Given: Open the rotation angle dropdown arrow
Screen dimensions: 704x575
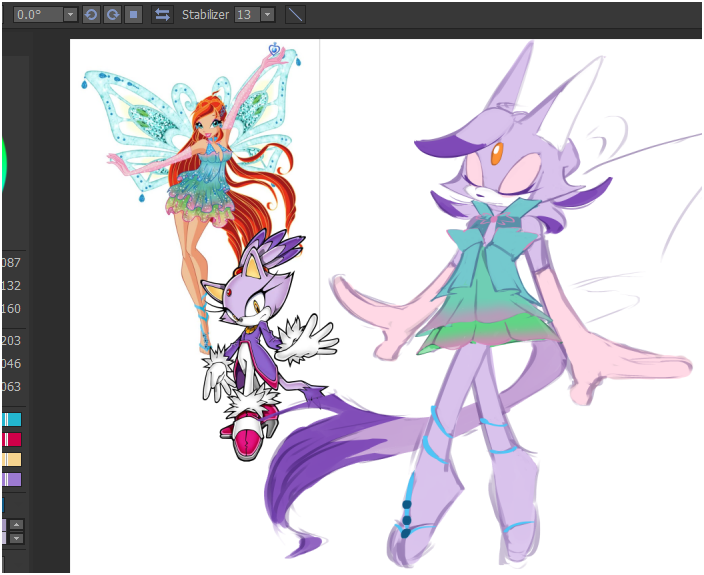Looking at the screenshot, I should pos(70,14).
